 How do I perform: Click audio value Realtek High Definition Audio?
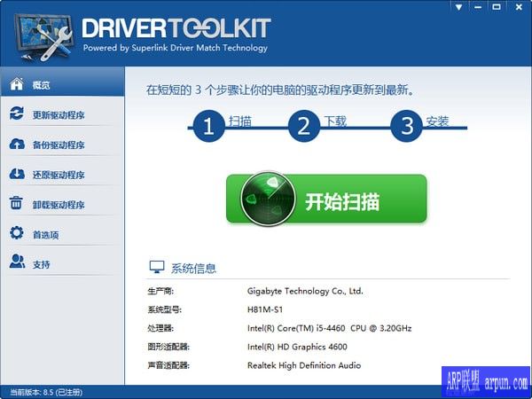[304, 365]
